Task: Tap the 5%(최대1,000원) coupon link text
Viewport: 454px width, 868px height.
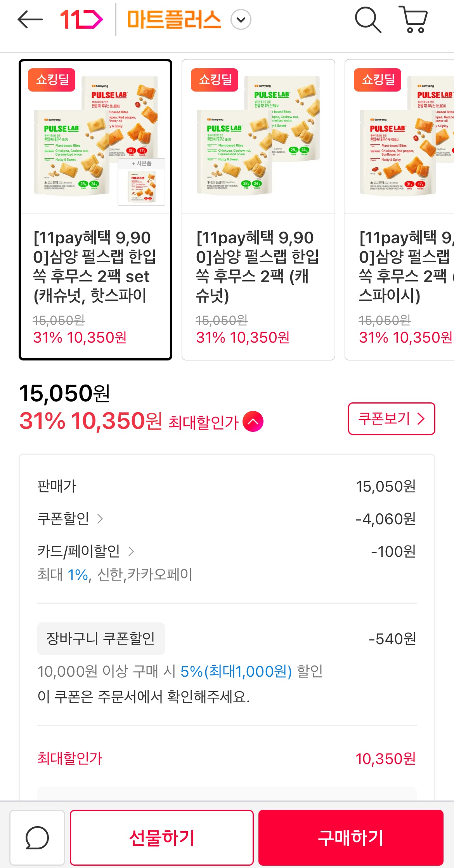Action: 236,671
